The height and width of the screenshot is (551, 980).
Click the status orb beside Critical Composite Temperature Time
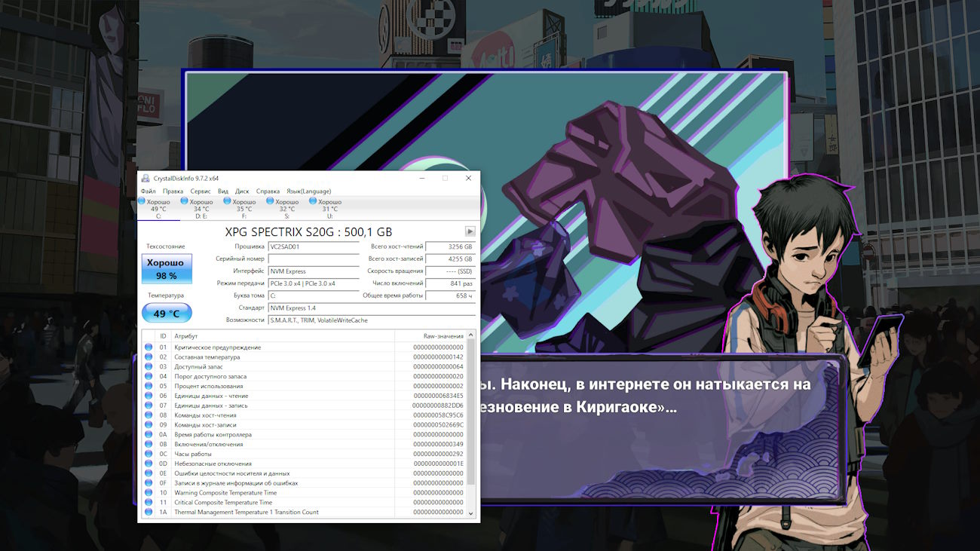coord(149,503)
